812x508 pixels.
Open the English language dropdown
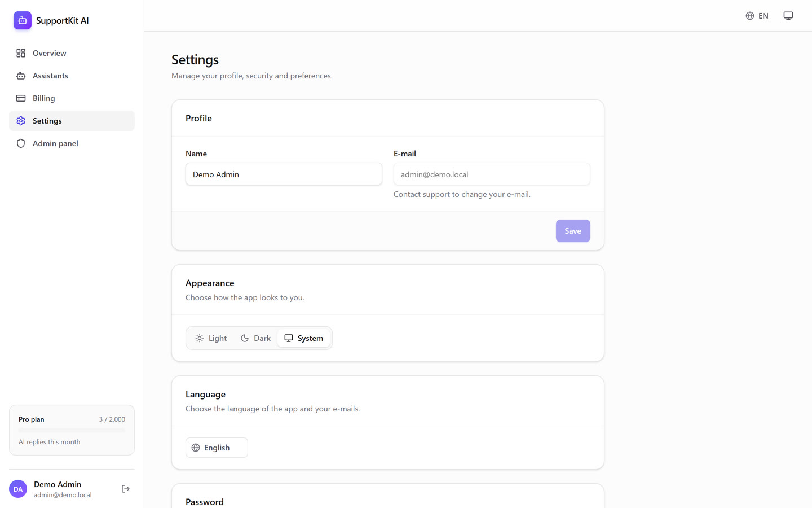coord(217,448)
